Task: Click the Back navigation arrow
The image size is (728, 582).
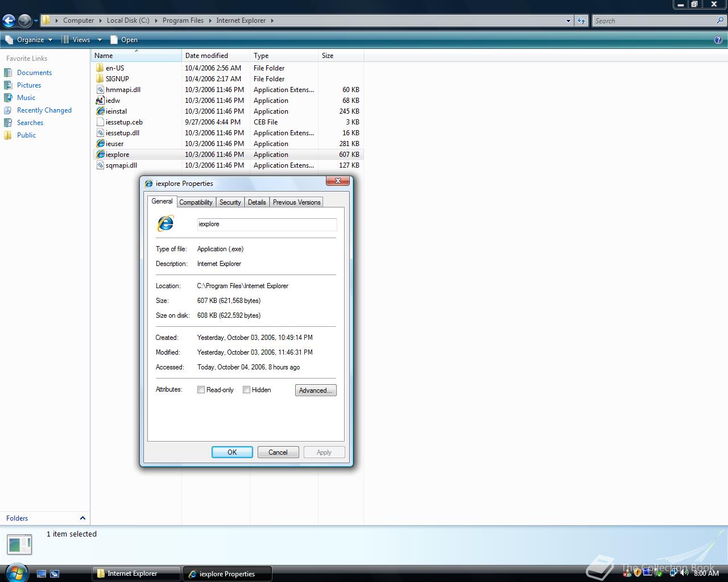Action: 9,21
